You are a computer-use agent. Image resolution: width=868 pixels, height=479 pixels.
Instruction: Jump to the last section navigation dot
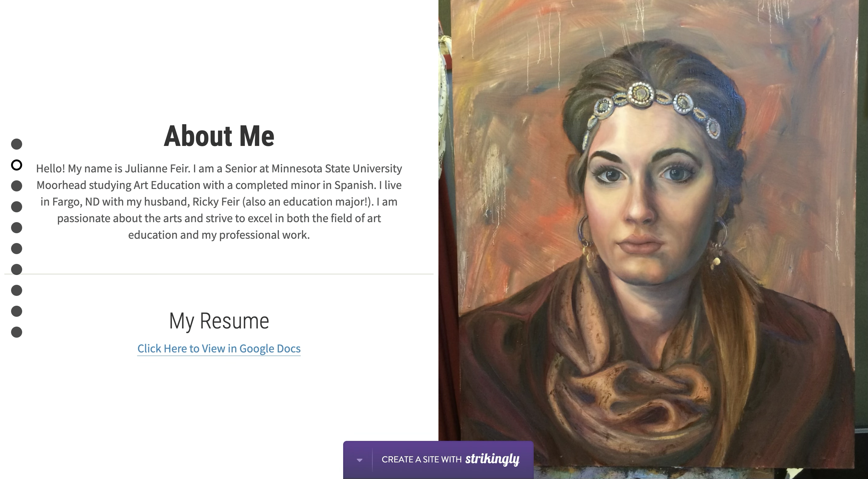point(17,332)
